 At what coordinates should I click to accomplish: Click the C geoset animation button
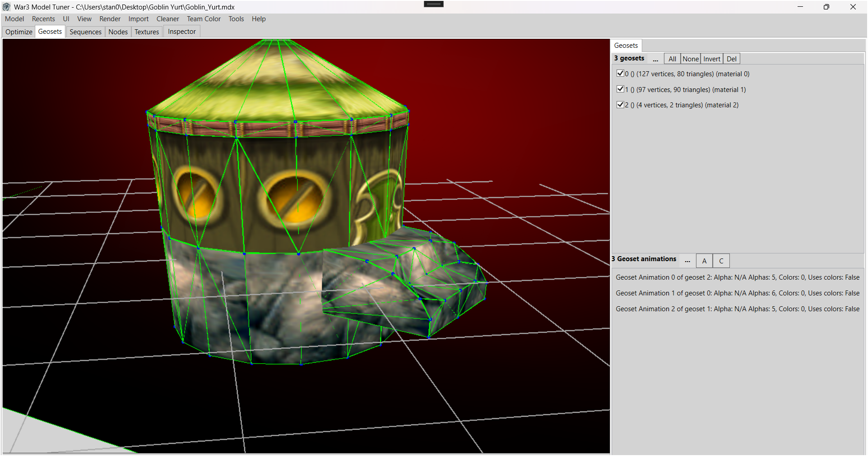(x=721, y=261)
